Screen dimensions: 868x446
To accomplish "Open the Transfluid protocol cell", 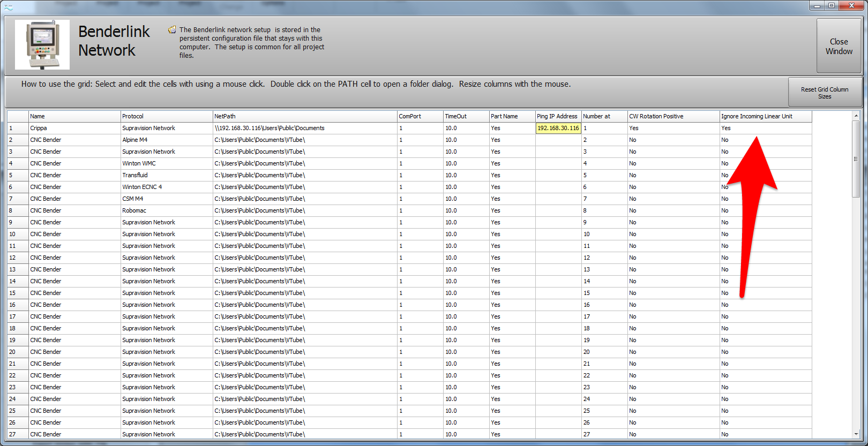I will 167,175.
